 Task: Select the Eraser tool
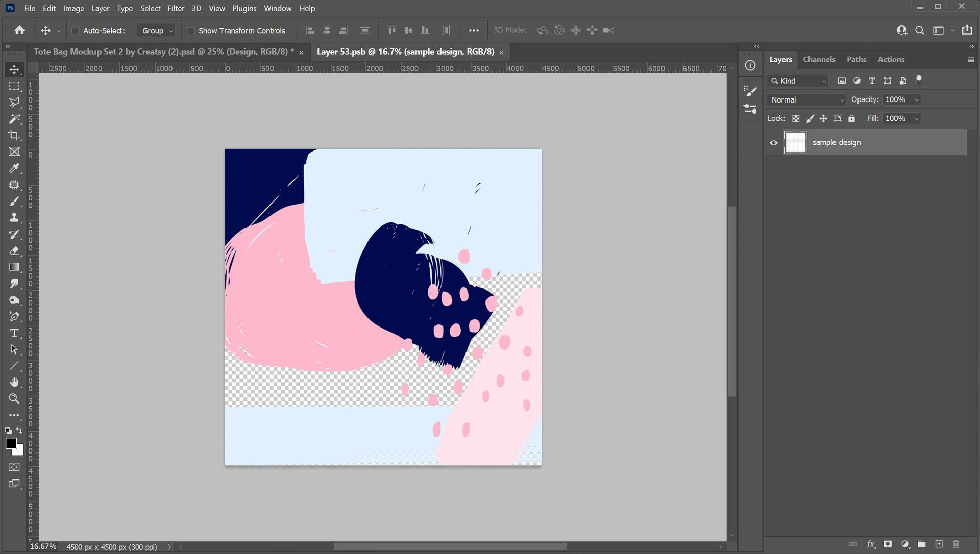click(x=14, y=250)
